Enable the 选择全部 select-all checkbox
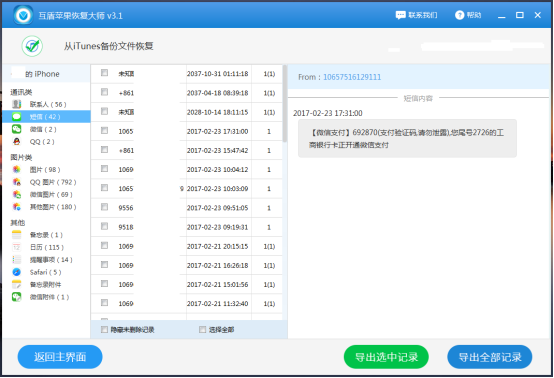The width and height of the screenshot is (554, 378). (202, 330)
